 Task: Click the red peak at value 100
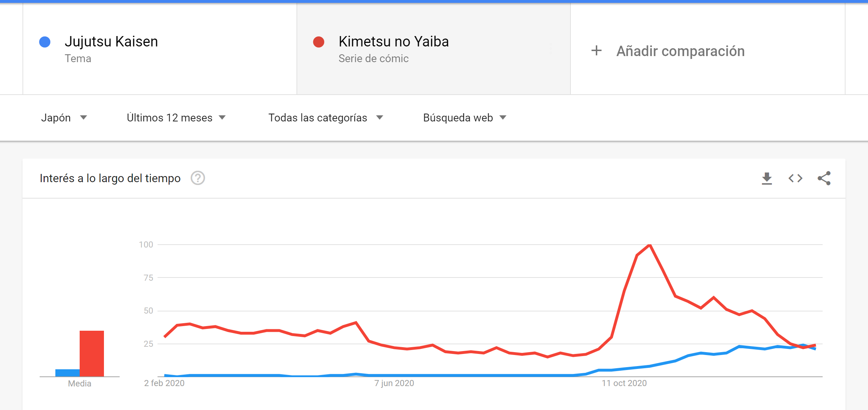pos(650,245)
